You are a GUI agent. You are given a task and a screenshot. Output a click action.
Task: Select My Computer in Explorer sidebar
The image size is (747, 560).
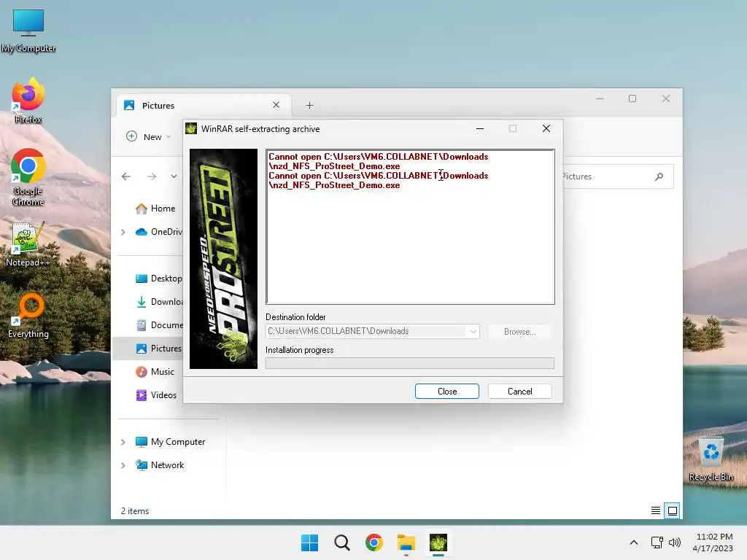tap(170, 442)
